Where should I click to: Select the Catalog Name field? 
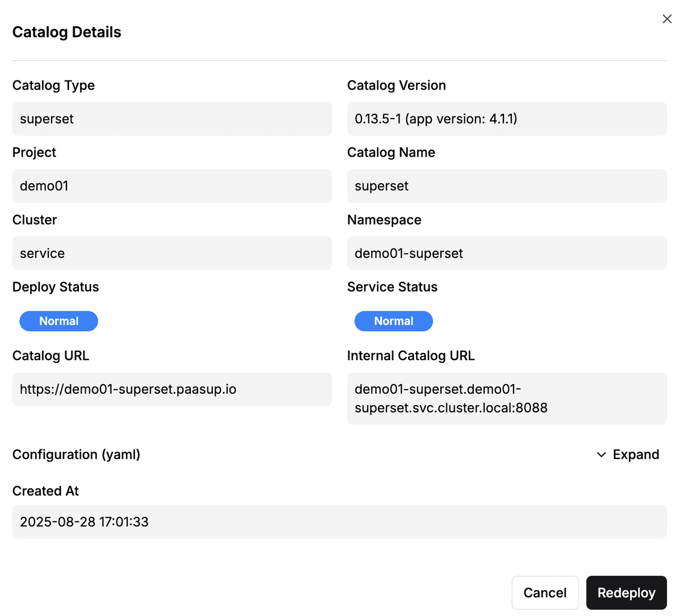point(506,186)
